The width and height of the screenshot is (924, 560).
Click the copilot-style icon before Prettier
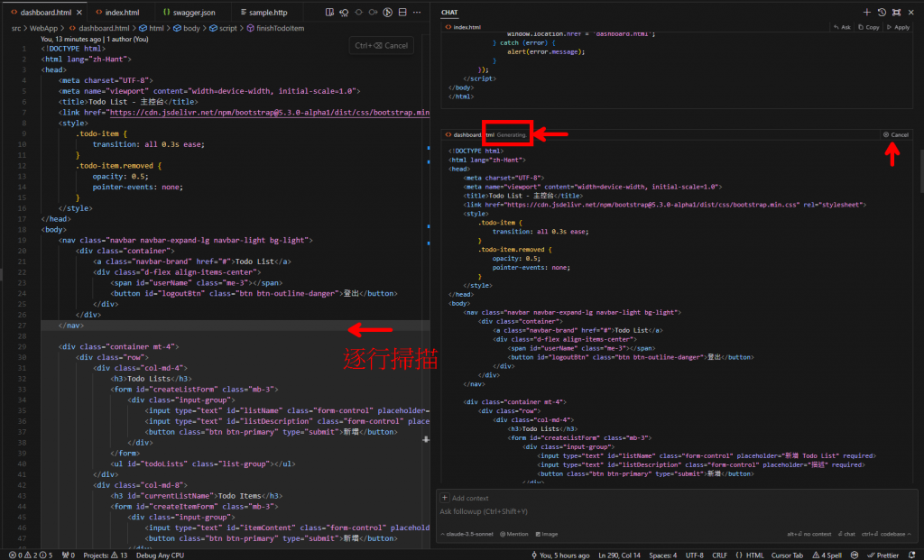point(855,555)
